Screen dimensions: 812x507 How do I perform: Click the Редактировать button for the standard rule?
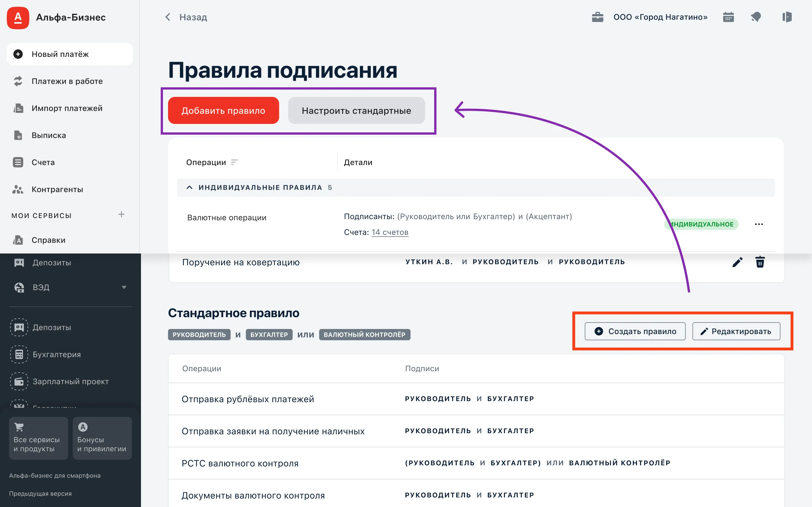pos(736,331)
